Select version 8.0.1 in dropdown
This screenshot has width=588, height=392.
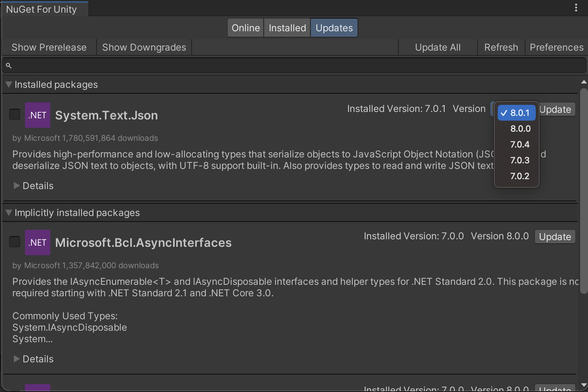[x=517, y=113]
